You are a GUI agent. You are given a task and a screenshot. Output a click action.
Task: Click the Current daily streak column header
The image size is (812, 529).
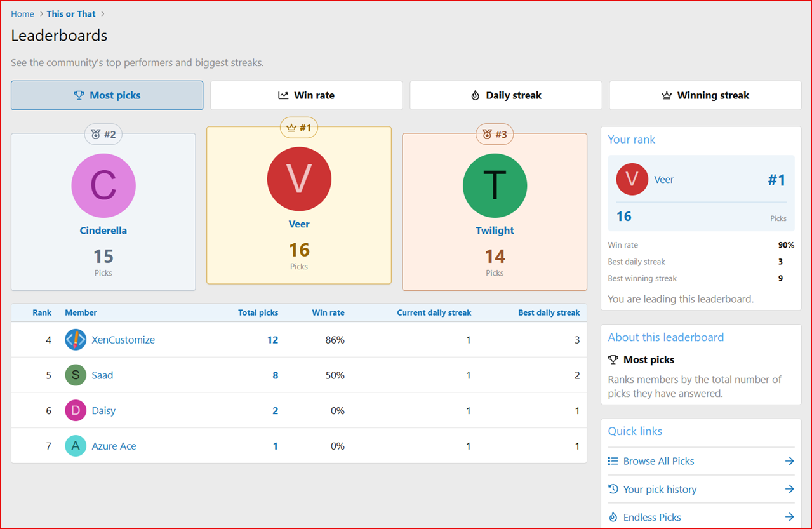434,312
